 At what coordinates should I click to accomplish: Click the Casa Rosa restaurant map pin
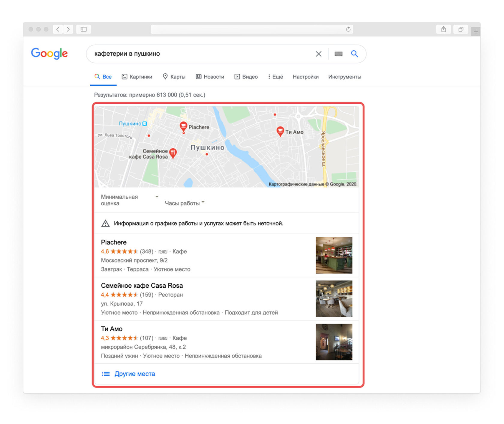point(173,153)
